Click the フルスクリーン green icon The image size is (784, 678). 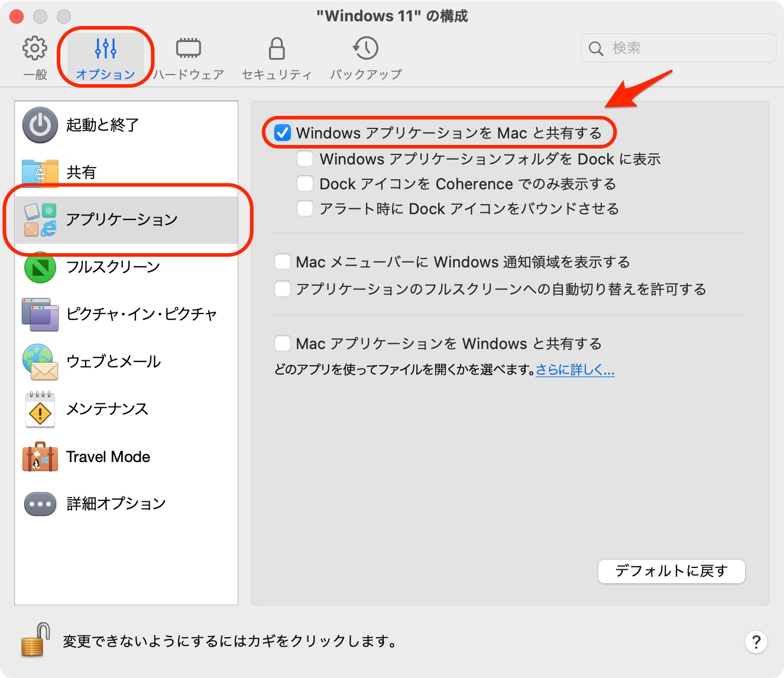40,267
